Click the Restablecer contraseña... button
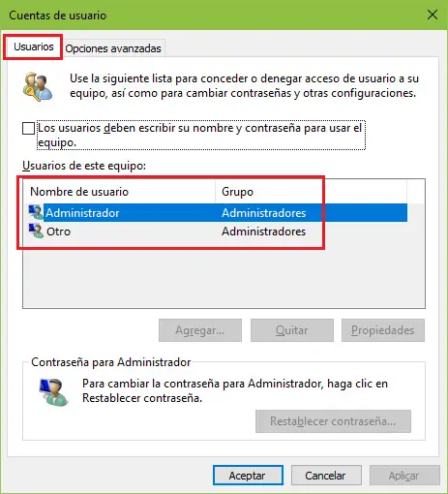This screenshot has height=494, width=448. 333,421
